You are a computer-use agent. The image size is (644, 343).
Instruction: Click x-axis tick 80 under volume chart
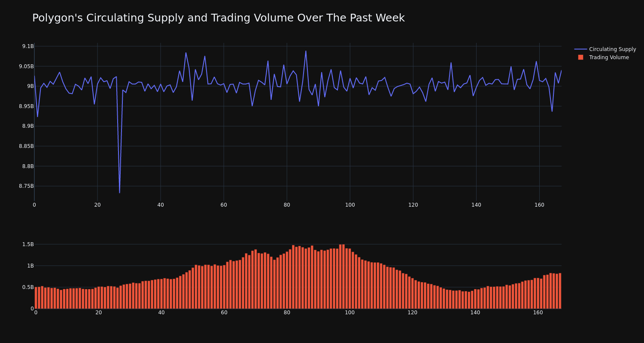tap(287, 313)
